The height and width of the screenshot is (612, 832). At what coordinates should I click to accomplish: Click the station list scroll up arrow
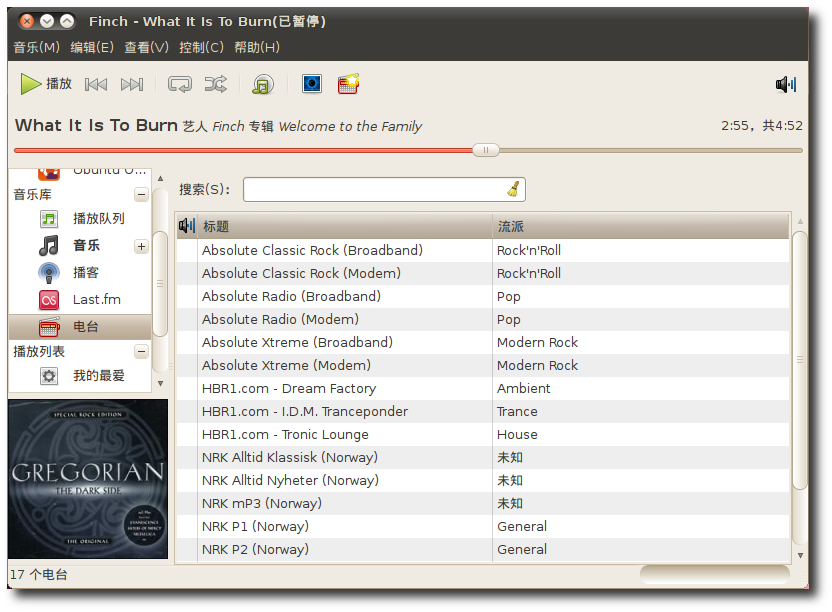[800, 221]
